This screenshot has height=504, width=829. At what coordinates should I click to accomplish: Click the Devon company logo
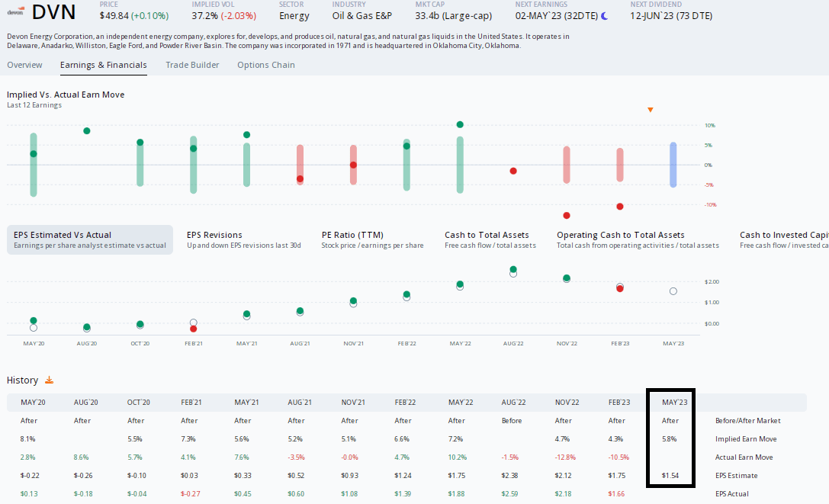[x=15, y=11]
